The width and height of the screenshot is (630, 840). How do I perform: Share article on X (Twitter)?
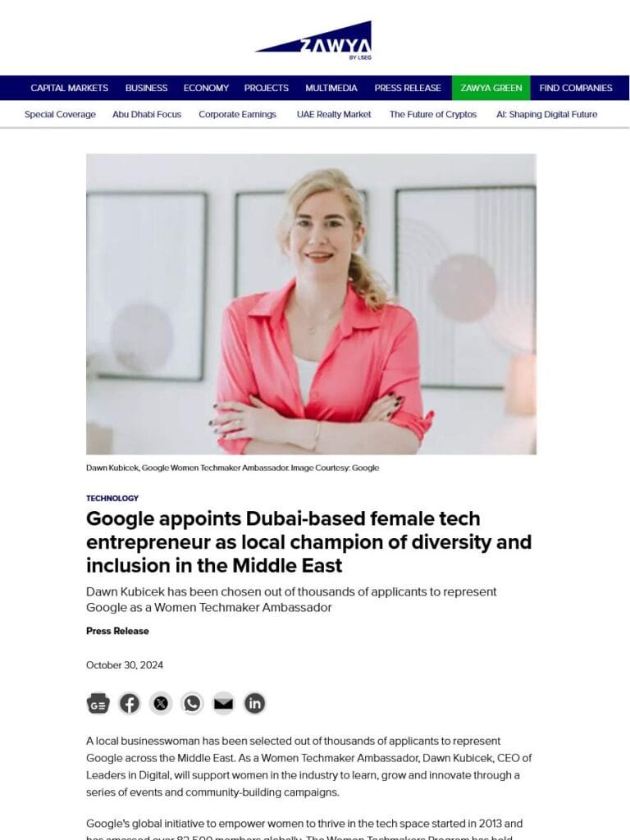[161, 703]
